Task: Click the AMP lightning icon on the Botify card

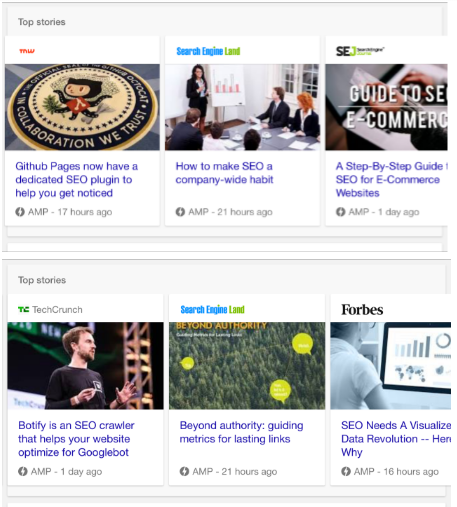Action: click(23, 471)
